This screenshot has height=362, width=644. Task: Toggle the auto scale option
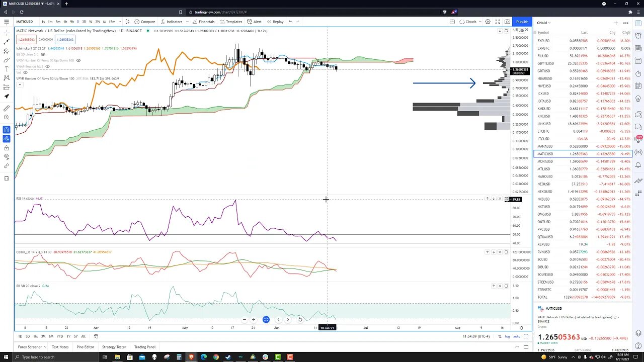(516, 336)
